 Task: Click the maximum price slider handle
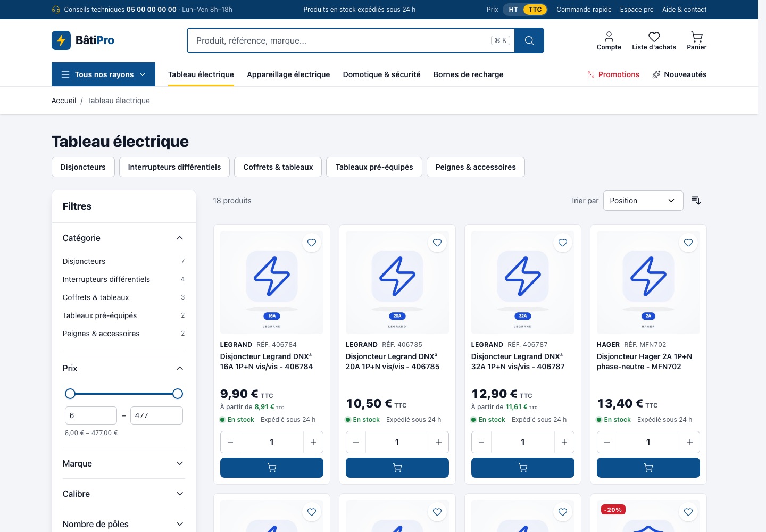(178, 394)
